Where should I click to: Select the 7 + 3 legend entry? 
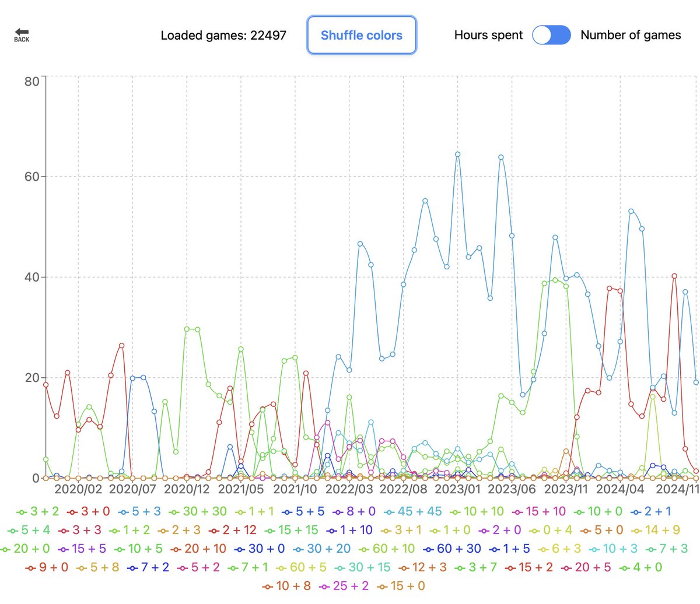tap(666, 549)
